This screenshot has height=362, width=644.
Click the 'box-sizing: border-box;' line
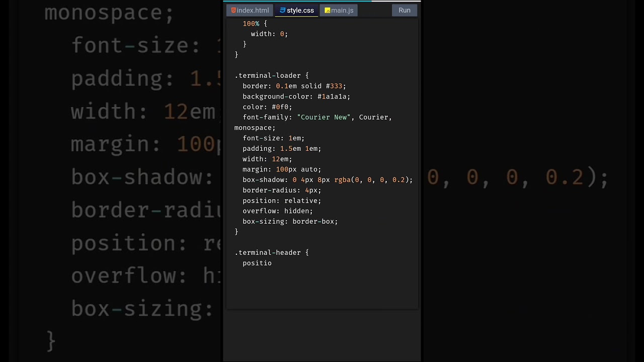click(290, 222)
